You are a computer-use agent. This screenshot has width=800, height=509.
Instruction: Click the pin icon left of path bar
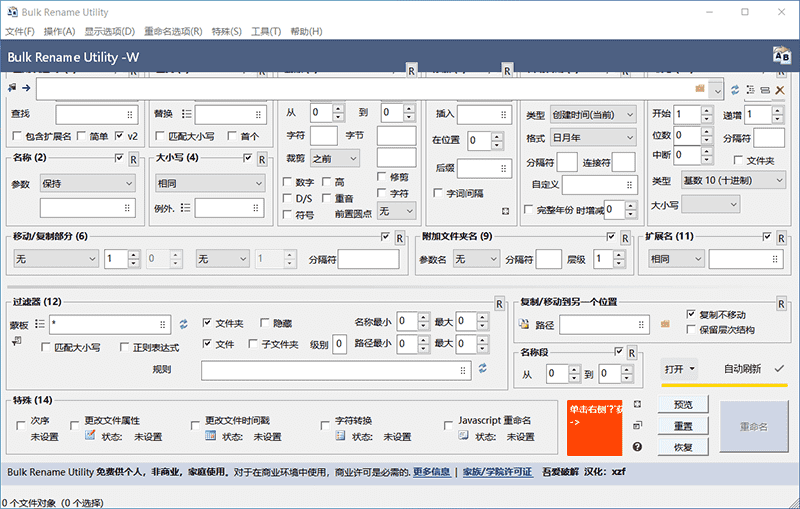[x=12, y=88]
